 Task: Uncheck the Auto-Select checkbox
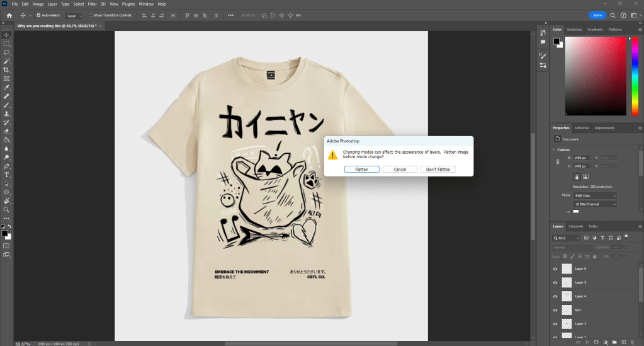(38, 15)
